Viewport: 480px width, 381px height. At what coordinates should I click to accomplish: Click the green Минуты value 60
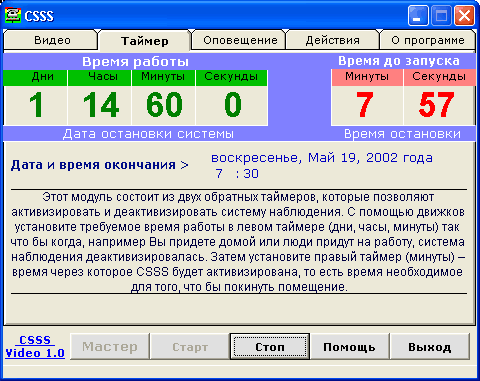pos(164,105)
